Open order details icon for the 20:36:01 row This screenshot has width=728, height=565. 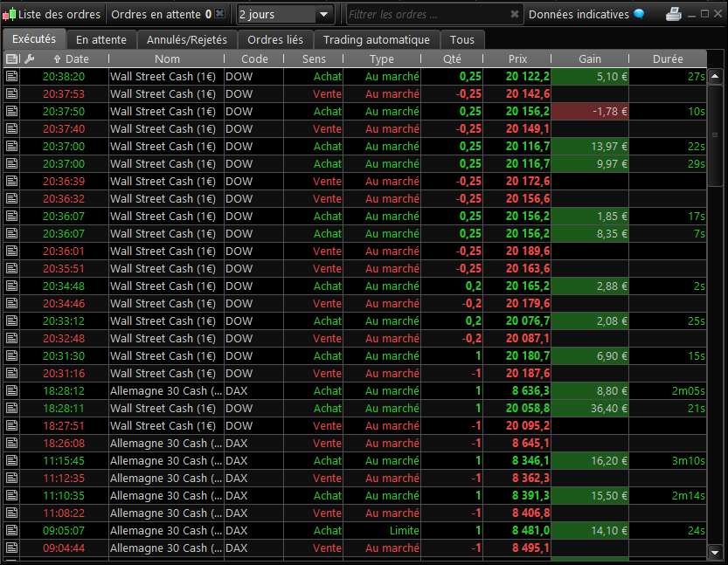pos(11,251)
